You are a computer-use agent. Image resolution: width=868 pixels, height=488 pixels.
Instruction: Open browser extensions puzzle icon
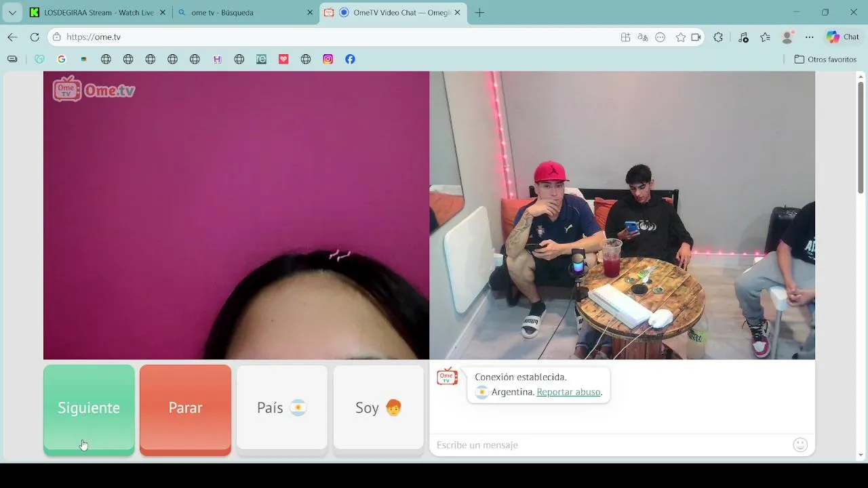pos(718,37)
